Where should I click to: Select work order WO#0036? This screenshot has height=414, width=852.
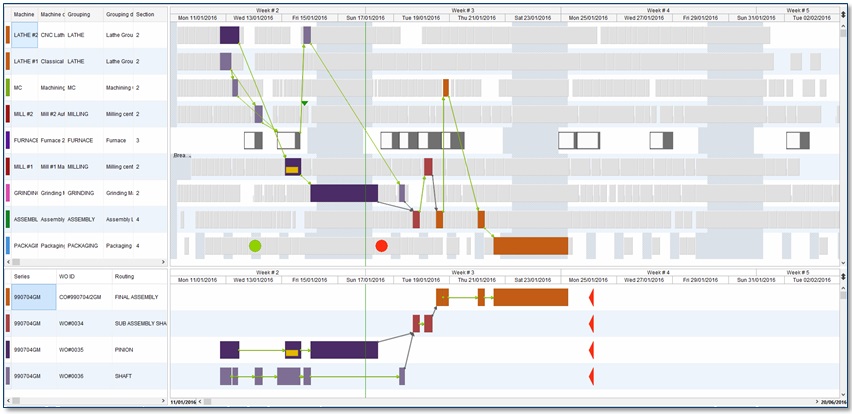click(84, 376)
